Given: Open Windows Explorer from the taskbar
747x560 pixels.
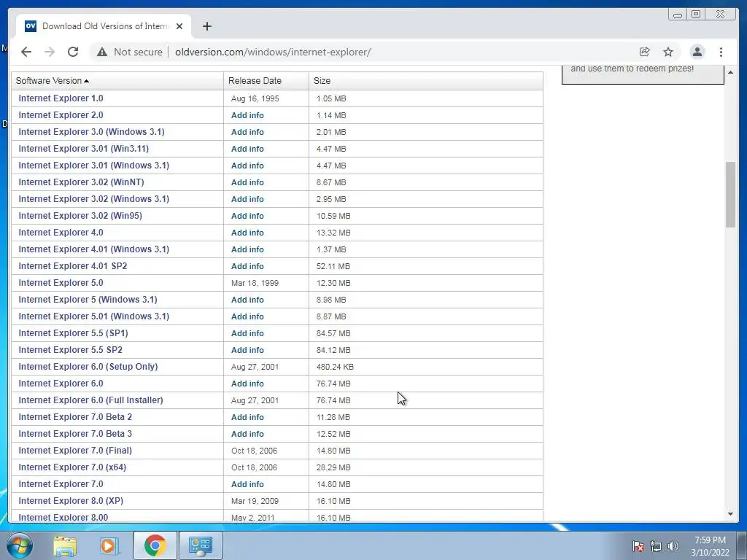Looking at the screenshot, I should click(x=65, y=545).
